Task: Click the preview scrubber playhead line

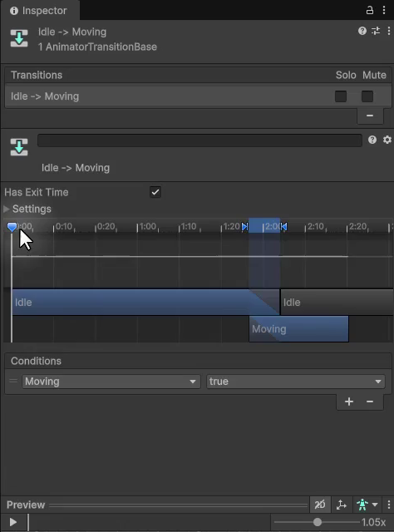Action: click(28, 522)
